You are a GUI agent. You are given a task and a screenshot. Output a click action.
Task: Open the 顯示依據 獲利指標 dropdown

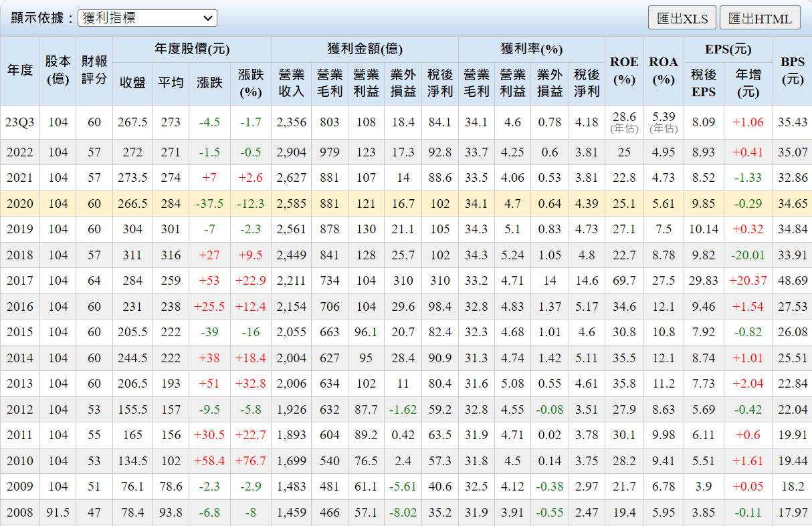pos(147,18)
